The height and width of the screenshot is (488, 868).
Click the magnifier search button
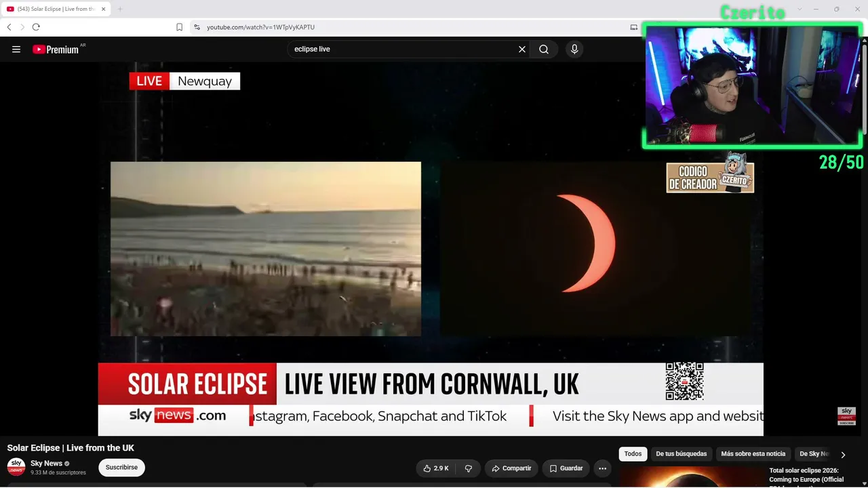(x=544, y=49)
